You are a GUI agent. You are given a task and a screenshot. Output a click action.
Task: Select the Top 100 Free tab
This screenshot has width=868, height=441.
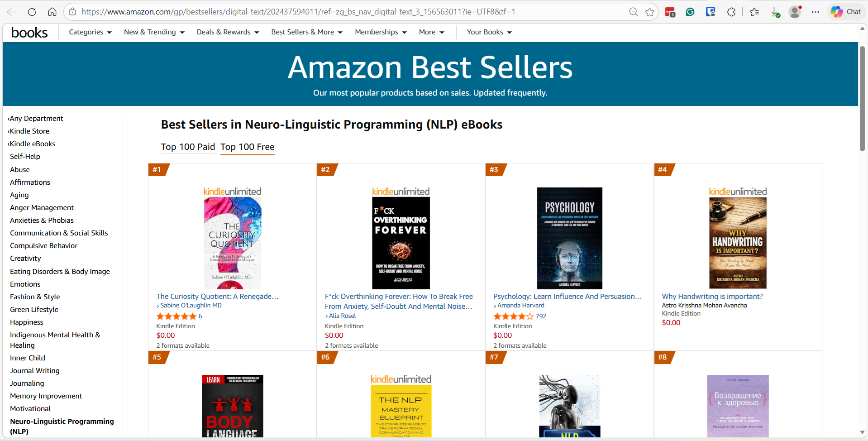247,147
